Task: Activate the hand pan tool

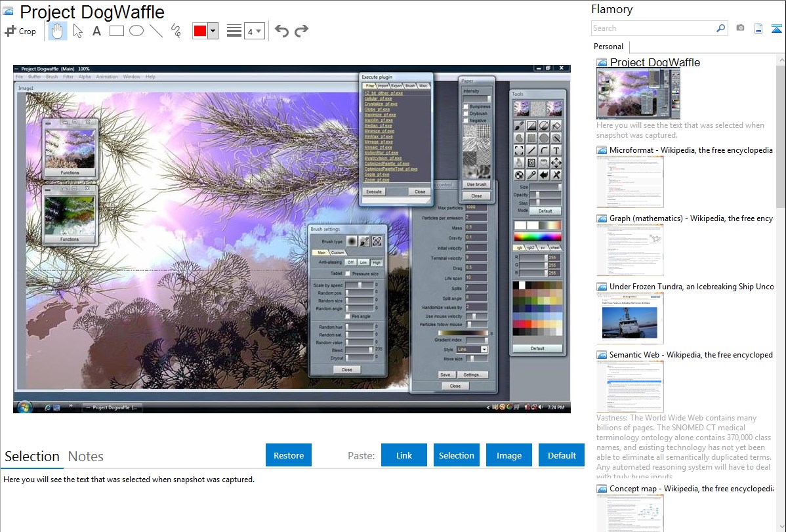Action: pos(57,31)
